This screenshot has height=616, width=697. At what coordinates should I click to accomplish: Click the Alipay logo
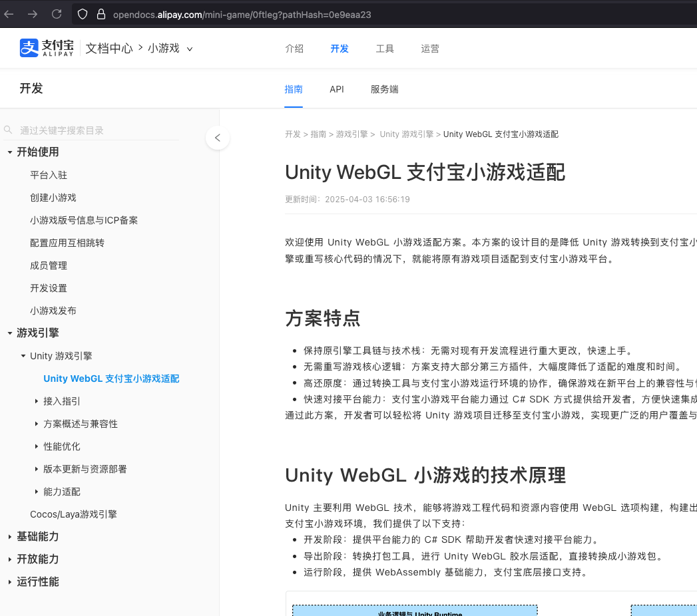click(47, 48)
